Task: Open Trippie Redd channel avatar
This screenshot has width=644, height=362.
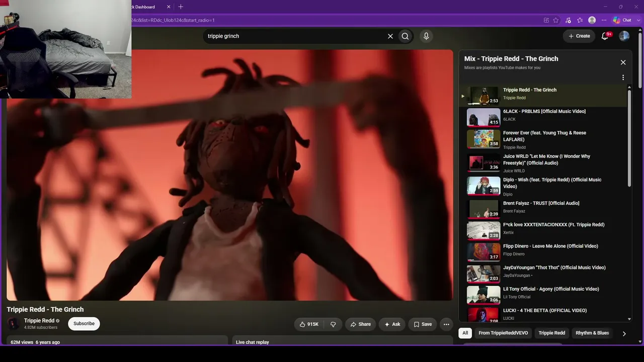Action: pos(14,324)
